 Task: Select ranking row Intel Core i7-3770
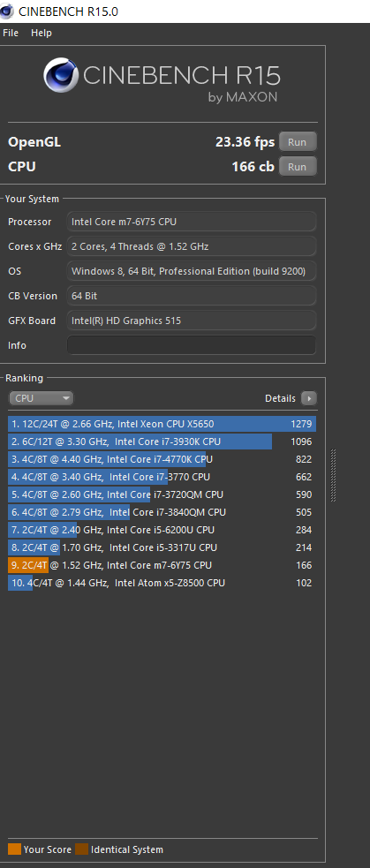(162, 477)
